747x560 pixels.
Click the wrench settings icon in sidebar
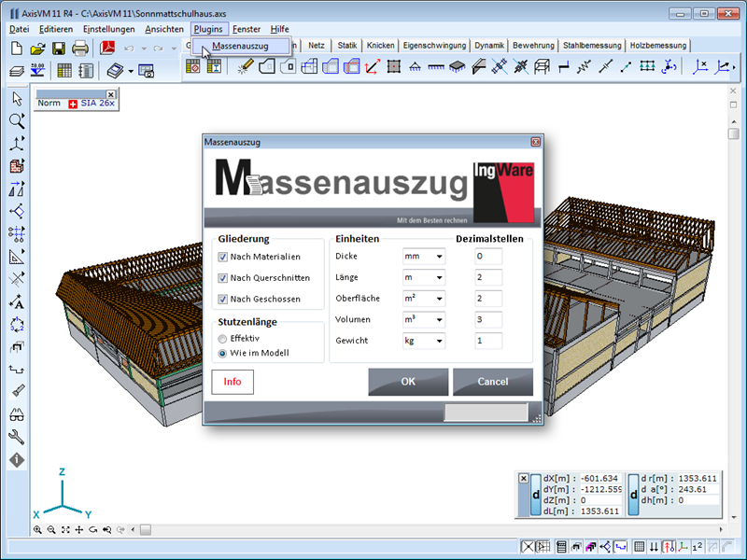(x=16, y=437)
